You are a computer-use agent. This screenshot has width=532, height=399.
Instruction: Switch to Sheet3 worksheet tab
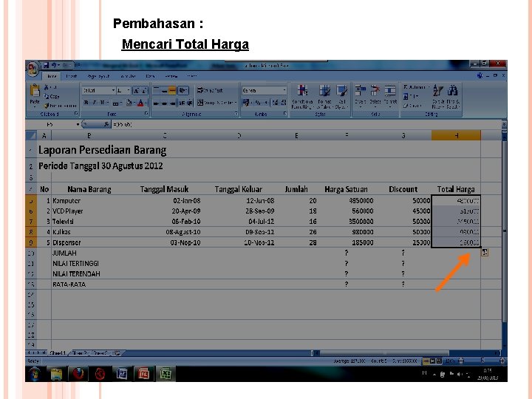click(x=100, y=353)
